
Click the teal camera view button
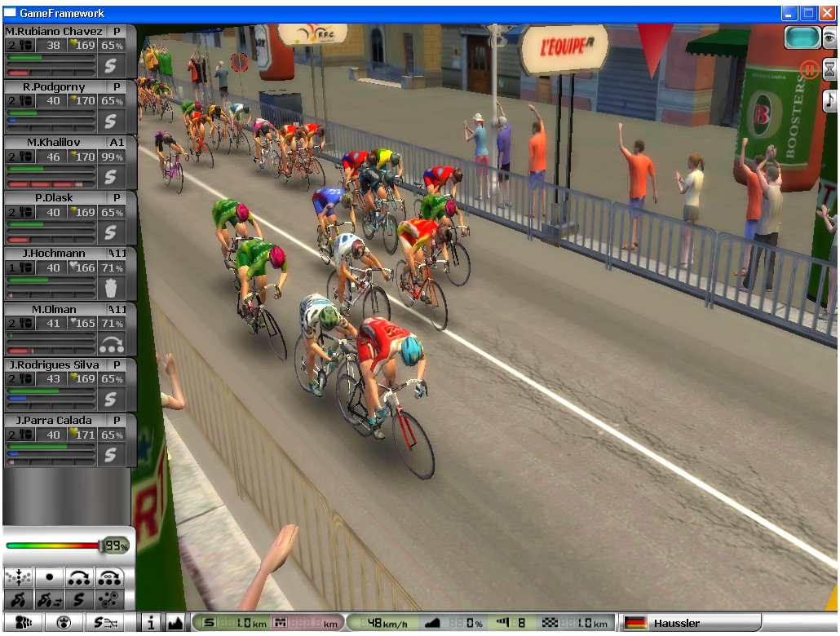802,38
